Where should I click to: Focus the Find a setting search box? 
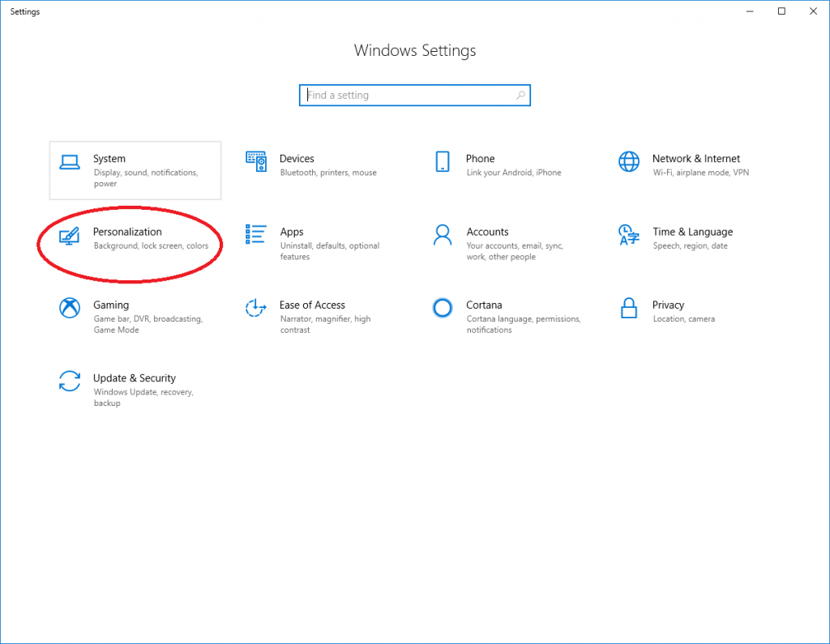click(x=414, y=96)
